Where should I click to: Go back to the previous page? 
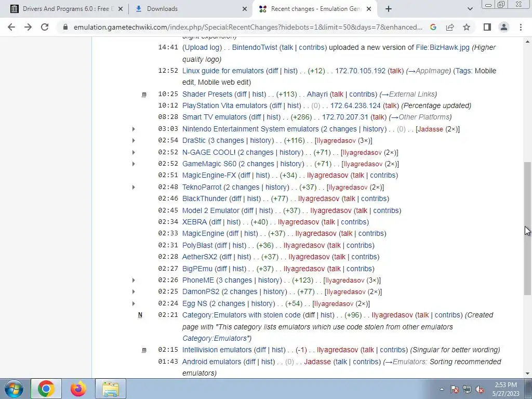11,27
